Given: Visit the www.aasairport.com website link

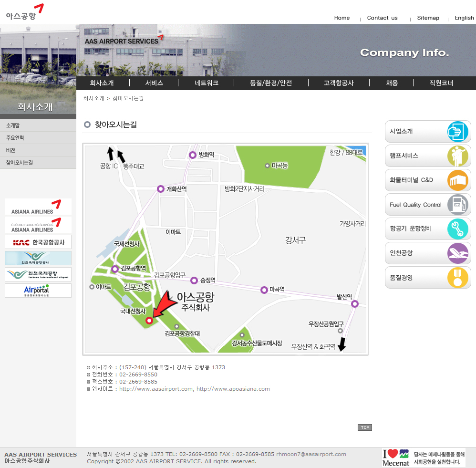Looking at the screenshot, I should click(x=156, y=389).
